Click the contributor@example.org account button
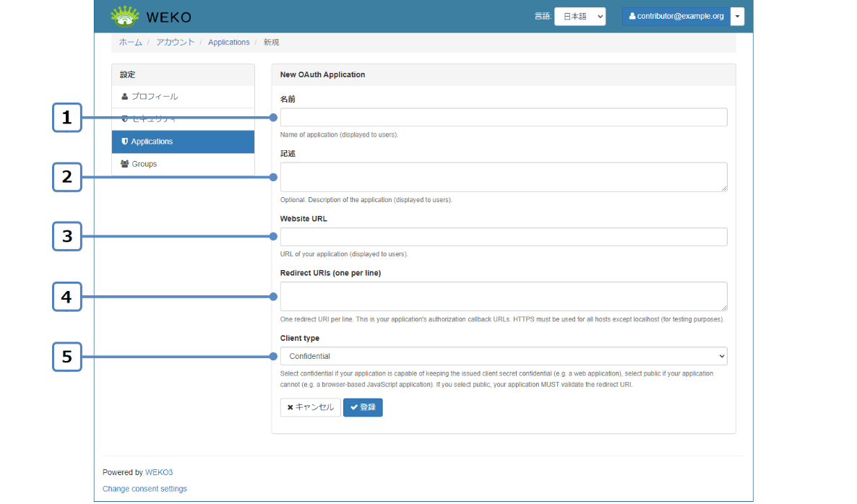Screen dimensions: 857x504 pyautogui.click(x=676, y=17)
